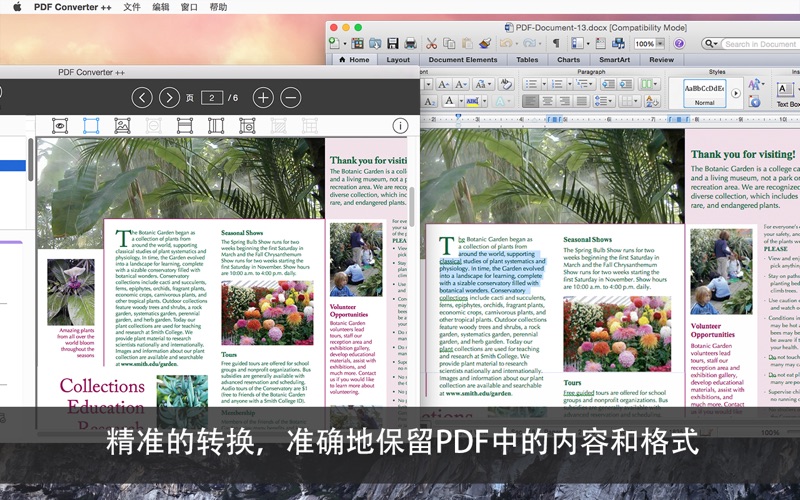This screenshot has height=500, width=800.
Task: Click the Open folder icon in Word
Action: pyautogui.click(x=376, y=43)
